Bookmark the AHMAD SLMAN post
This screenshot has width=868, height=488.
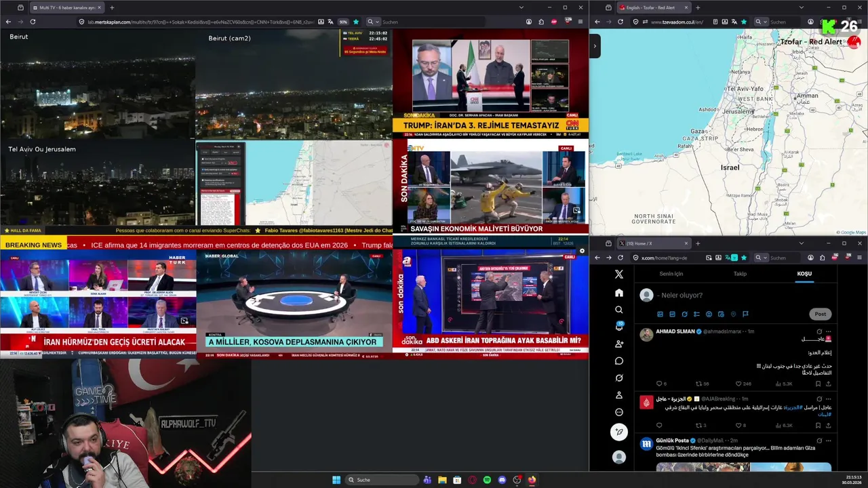tap(818, 384)
